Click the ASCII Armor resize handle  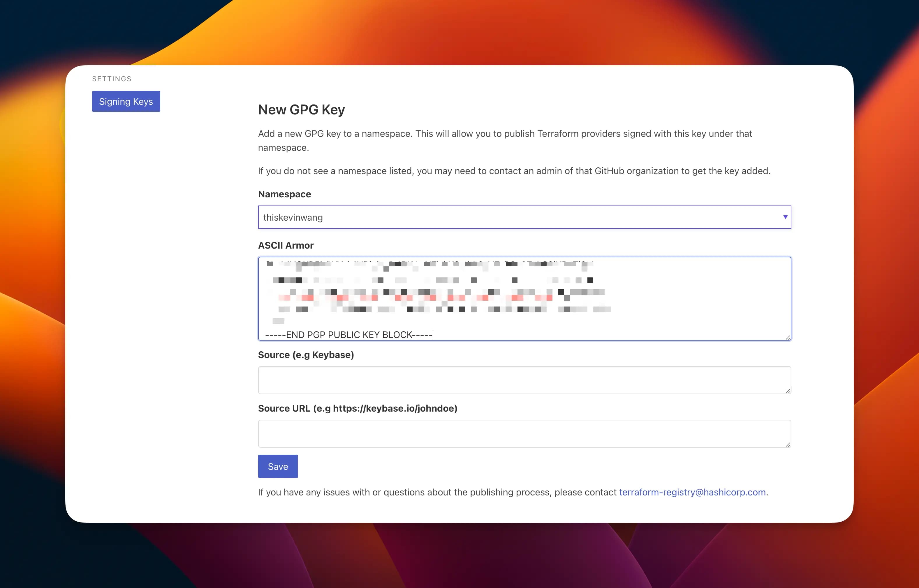[788, 337]
